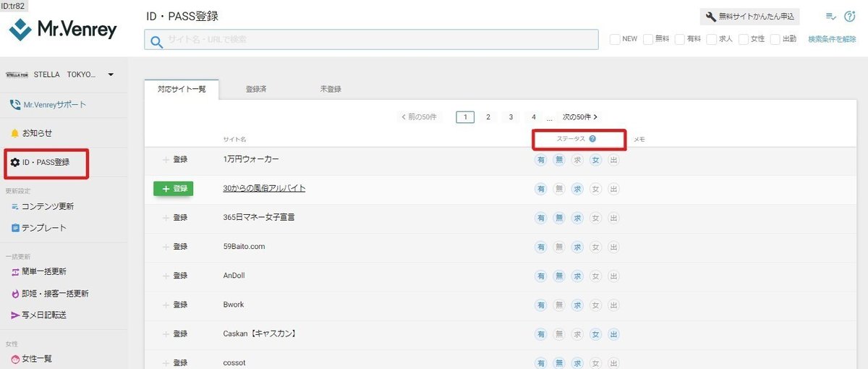Click the bell icon beside お知らせ

point(15,133)
